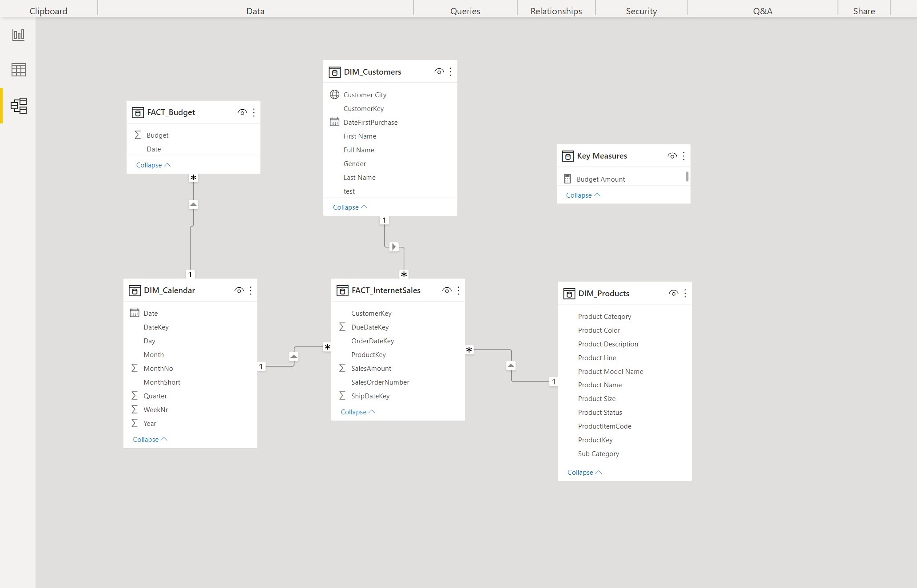
Task: Hide the DIM_Calendar table with eye icon
Action: (239, 290)
